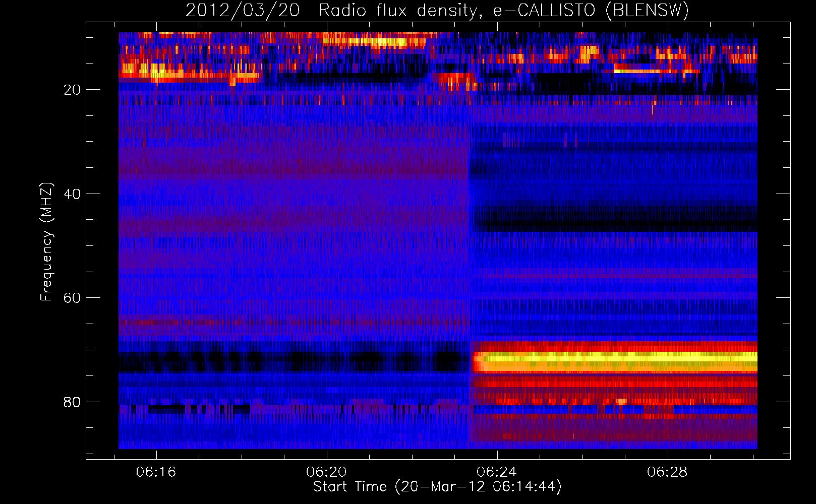Click the 80 MHz frequency tick label
Screen dimensions: 816x504
(x=72, y=402)
